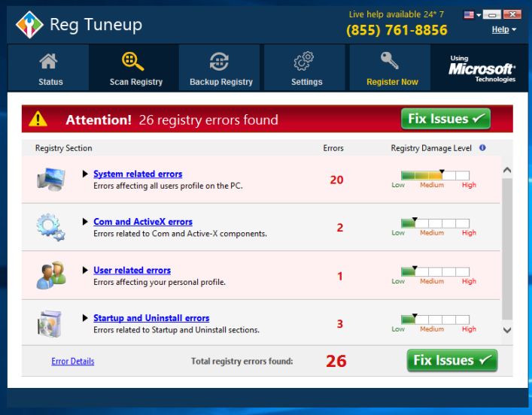Click the Register Now key icon
This screenshot has height=415, width=532.
point(390,60)
